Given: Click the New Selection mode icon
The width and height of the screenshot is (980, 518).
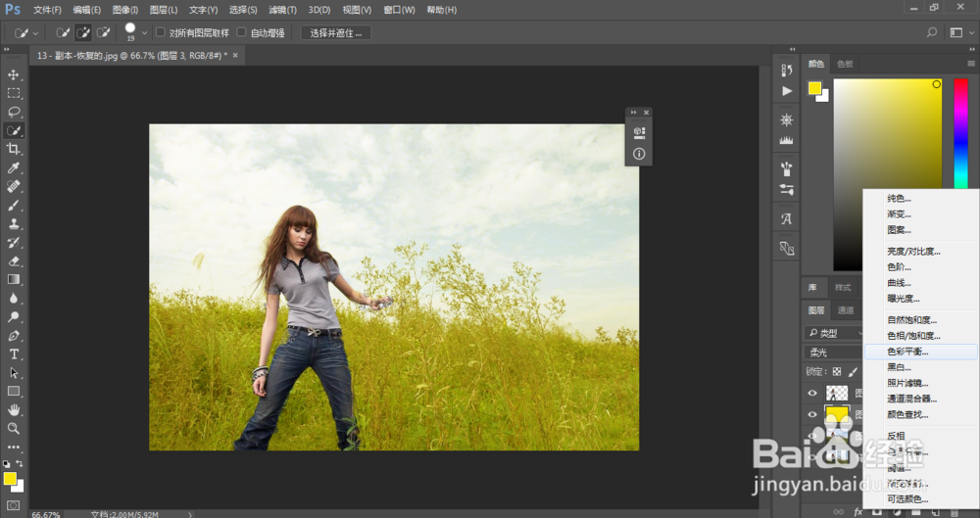Looking at the screenshot, I should tap(63, 32).
